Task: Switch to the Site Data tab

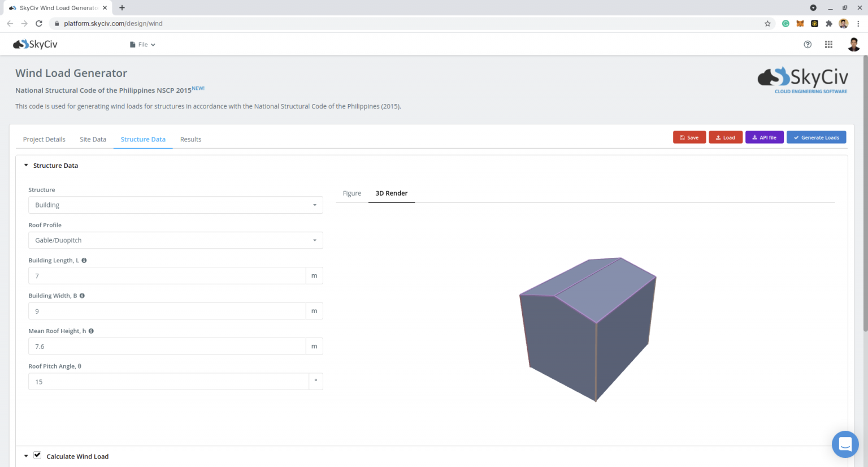Action: [x=93, y=140]
